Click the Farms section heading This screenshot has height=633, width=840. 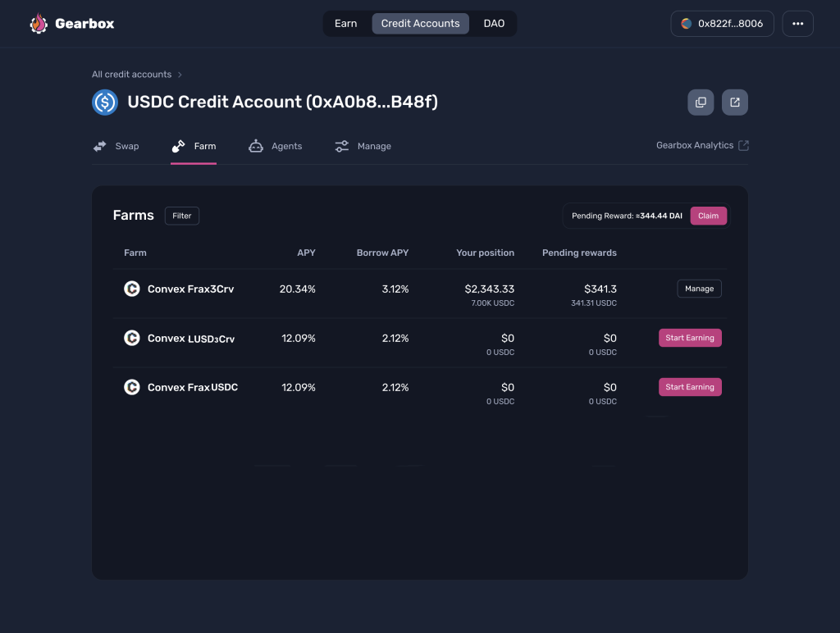coord(134,216)
